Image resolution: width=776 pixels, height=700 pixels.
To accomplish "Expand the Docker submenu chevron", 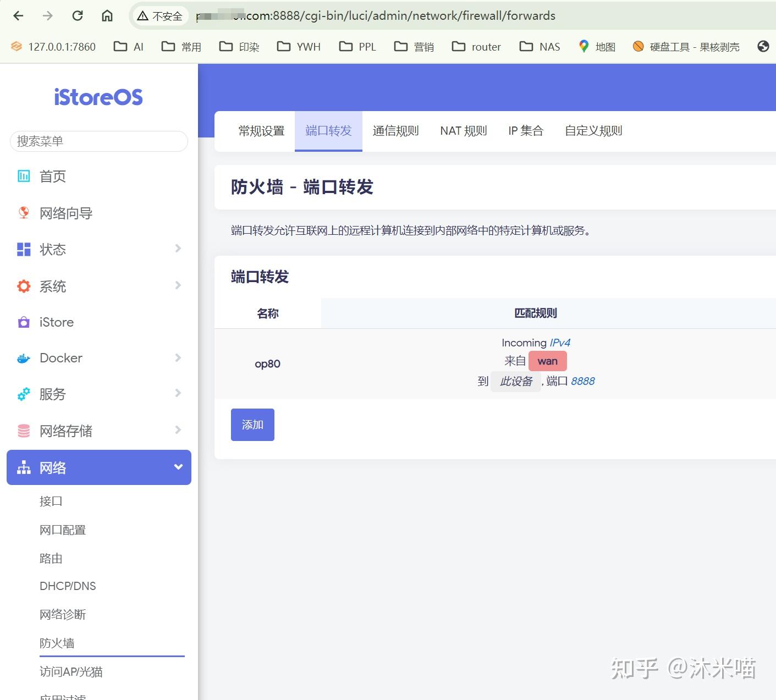I will [x=177, y=357].
